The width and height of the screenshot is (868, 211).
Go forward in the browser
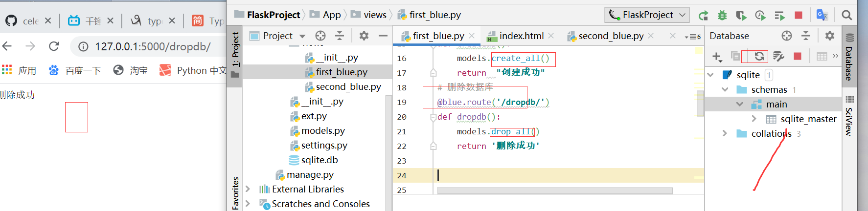30,46
